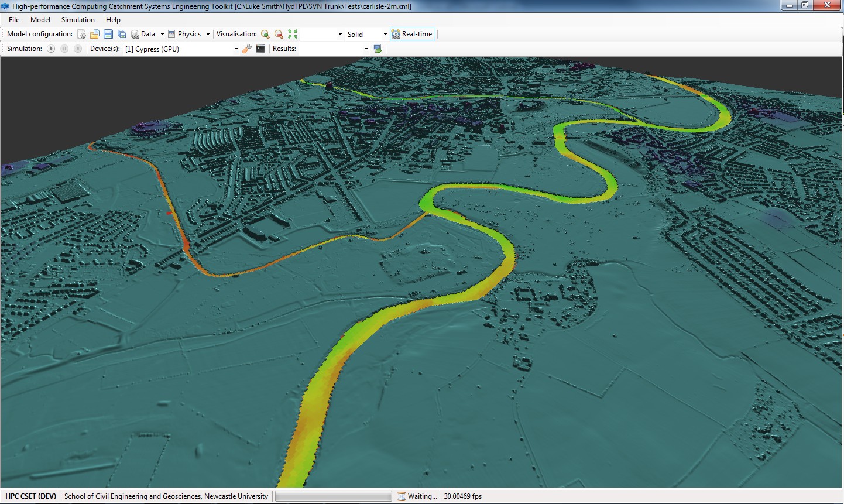Open the Model menu
The image size is (844, 504).
tap(40, 20)
